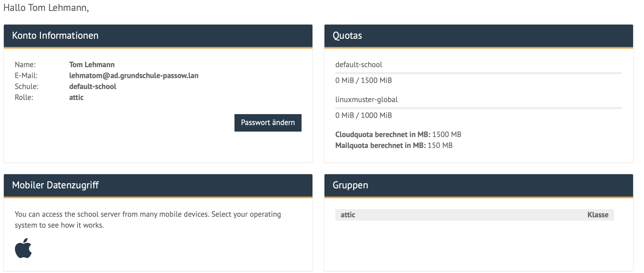Click the email address lehmatom@ad.grundschule-passow.lan
Screen dimensions: 644x273
pos(134,76)
